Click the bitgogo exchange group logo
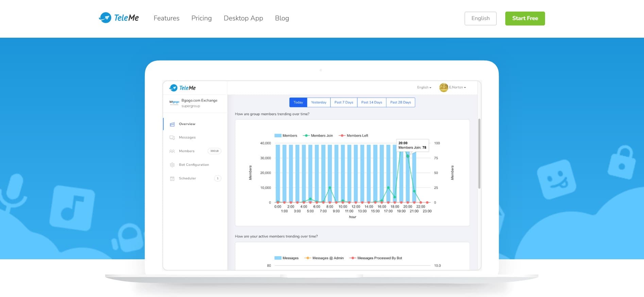The width and height of the screenshot is (644, 297). (x=174, y=102)
